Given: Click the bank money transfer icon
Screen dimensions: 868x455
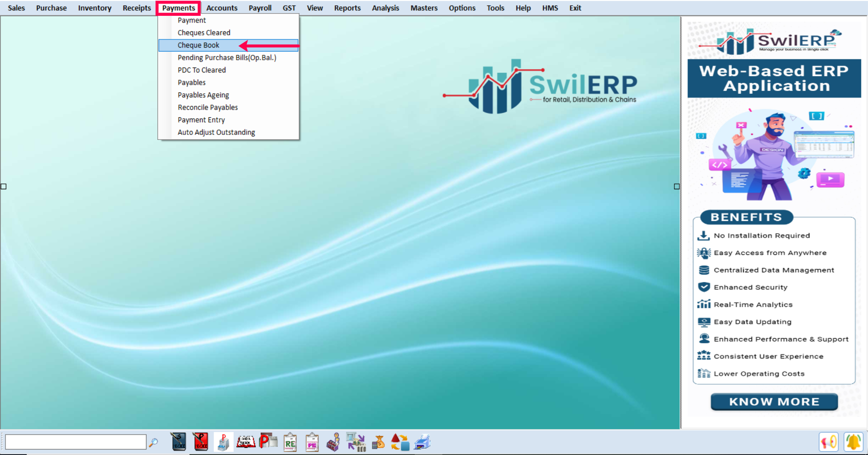Looking at the screenshot, I should click(356, 442).
